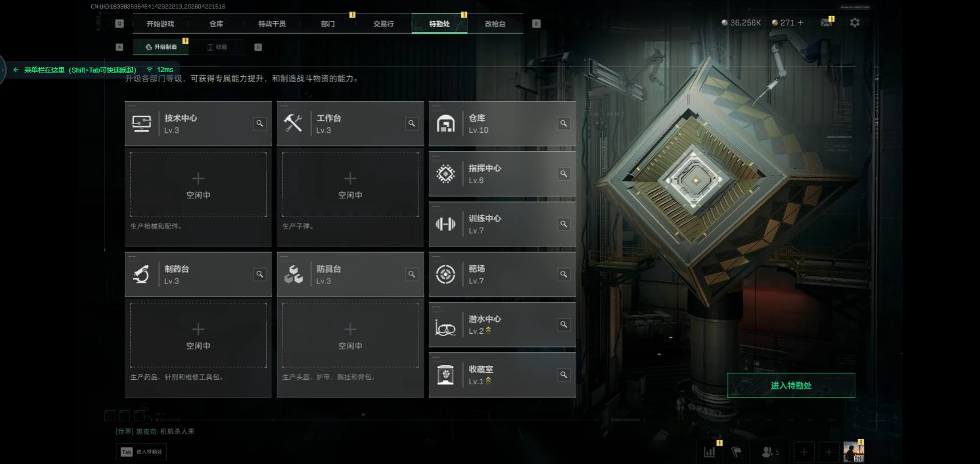Open the mail envelope icon

coord(827,22)
